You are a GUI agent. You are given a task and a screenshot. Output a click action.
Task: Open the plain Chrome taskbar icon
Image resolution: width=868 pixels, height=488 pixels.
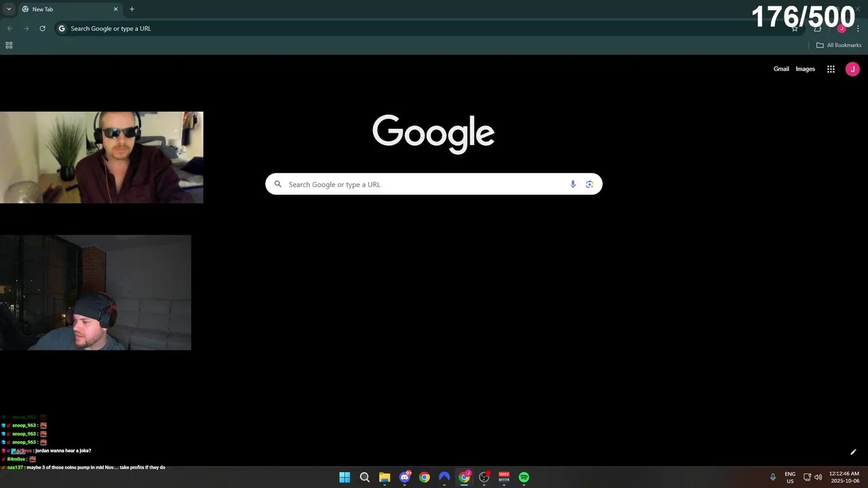(x=425, y=477)
